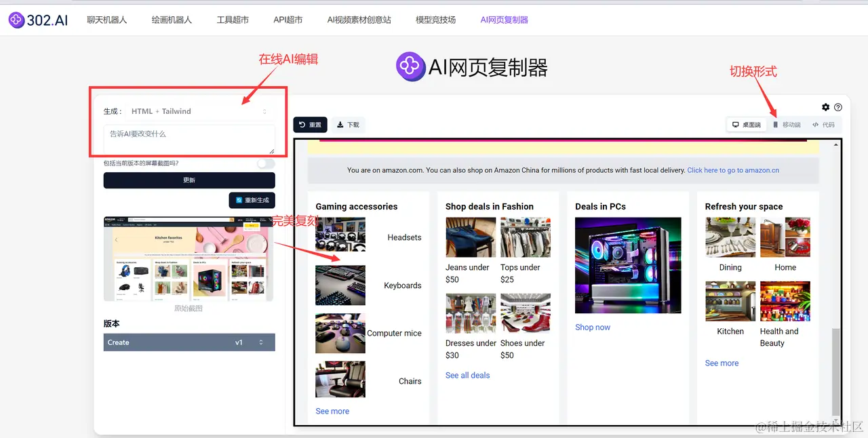
Task: Open the HTML + Tailwind dropdown
Action: pyautogui.click(x=199, y=111)
